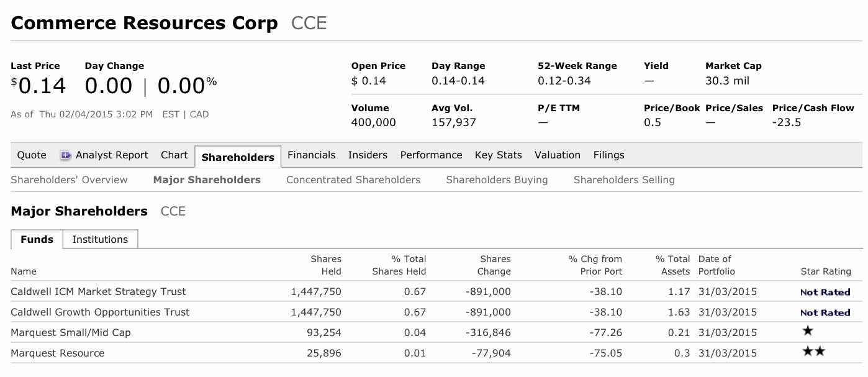Show Shareholders Buying list
The height and width of the screenshot is (377, 868).
pyautogui.click(x=497, y=180)
